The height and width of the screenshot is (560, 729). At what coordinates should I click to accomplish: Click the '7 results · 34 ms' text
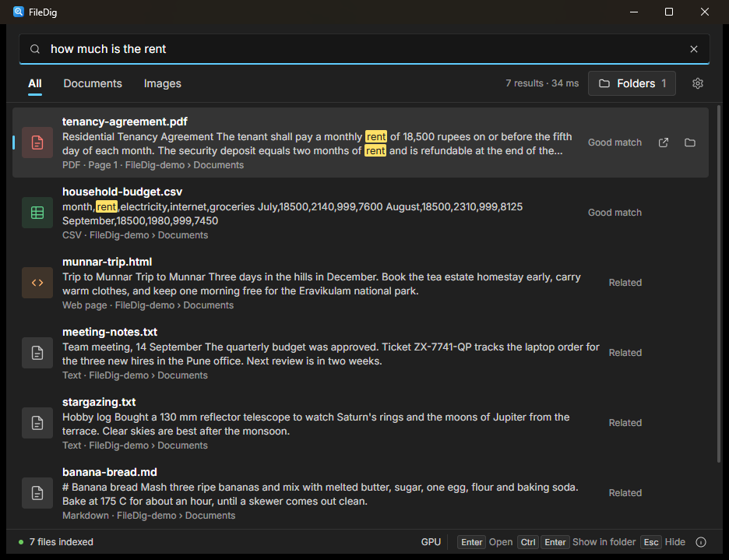tap(542, 83)
